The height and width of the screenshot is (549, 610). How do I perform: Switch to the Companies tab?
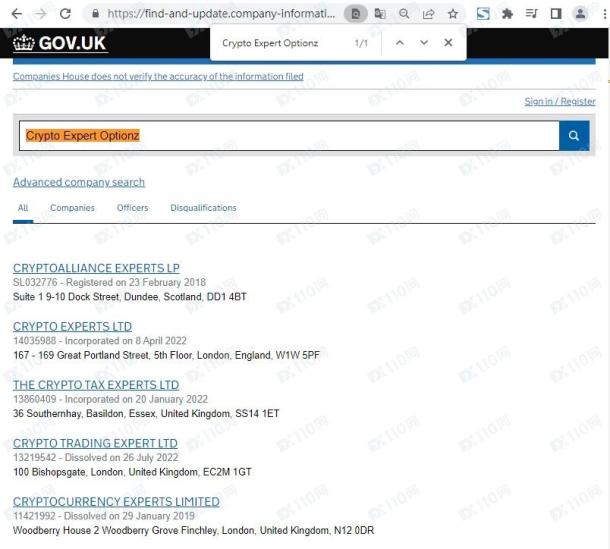[72, 208]
